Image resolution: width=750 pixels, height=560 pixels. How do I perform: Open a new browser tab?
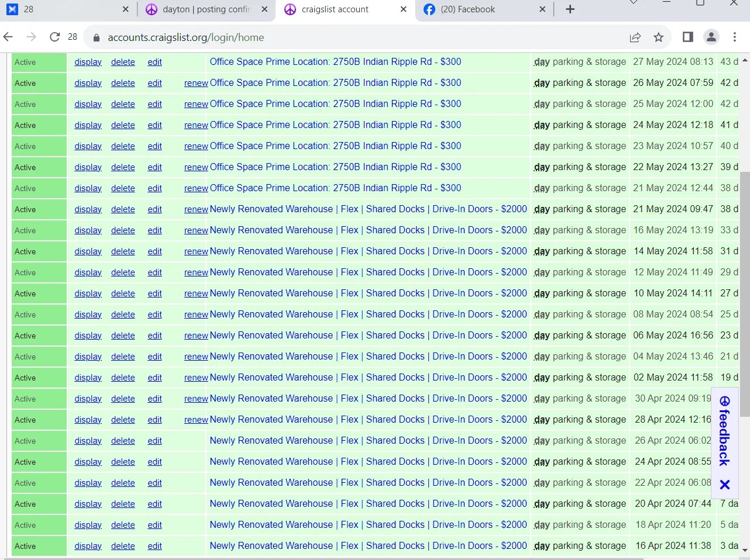570,9
